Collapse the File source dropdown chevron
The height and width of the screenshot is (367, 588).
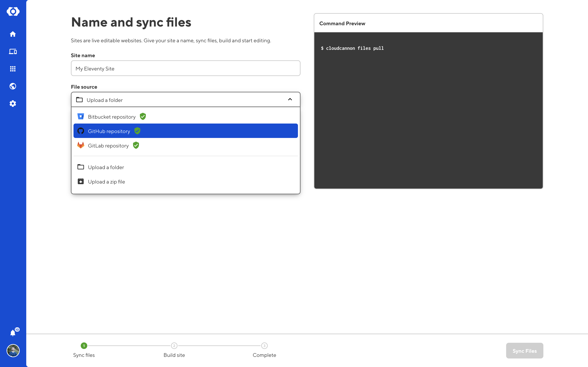coord(290,99)
